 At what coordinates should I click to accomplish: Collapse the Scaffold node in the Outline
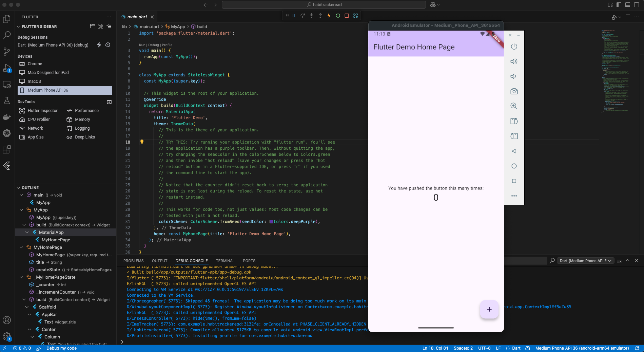(27, 307)
